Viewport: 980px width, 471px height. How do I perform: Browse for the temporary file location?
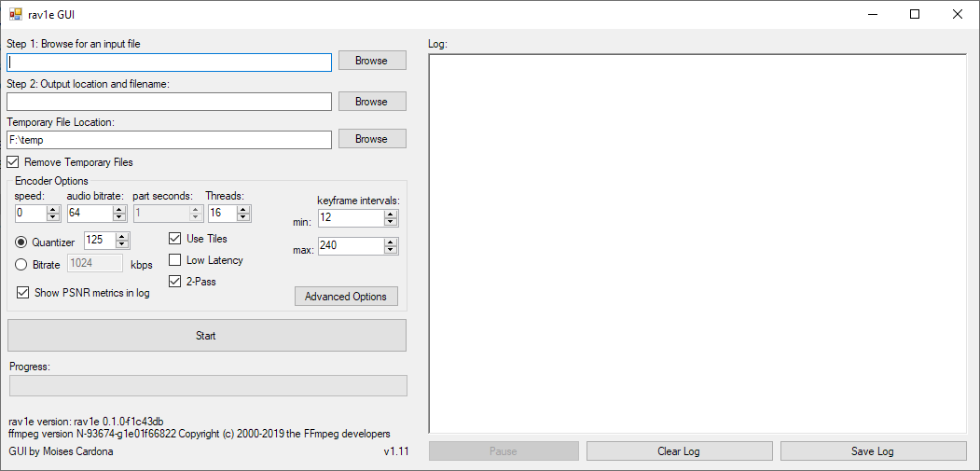tap(371, 139)
